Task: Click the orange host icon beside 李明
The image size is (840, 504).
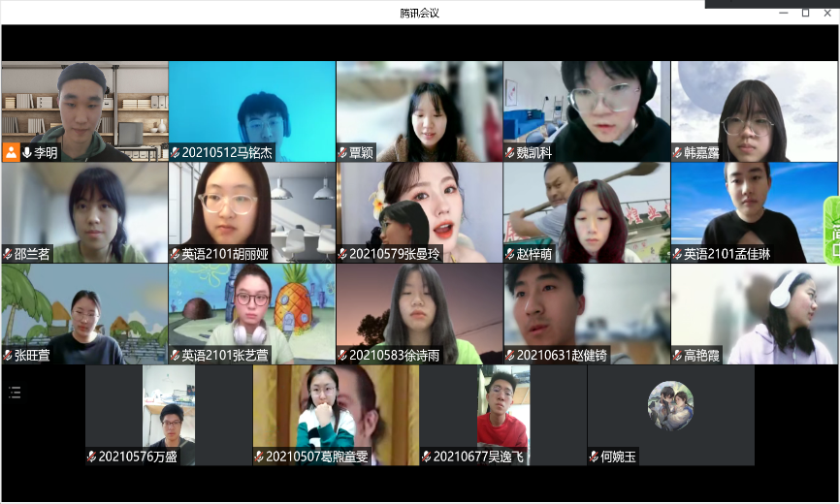Action: (11, 152)
